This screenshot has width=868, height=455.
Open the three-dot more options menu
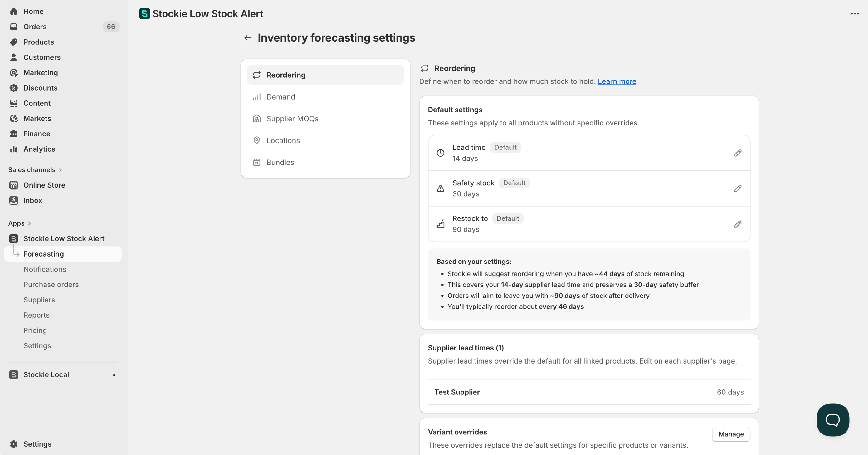[x=854, y=14]
